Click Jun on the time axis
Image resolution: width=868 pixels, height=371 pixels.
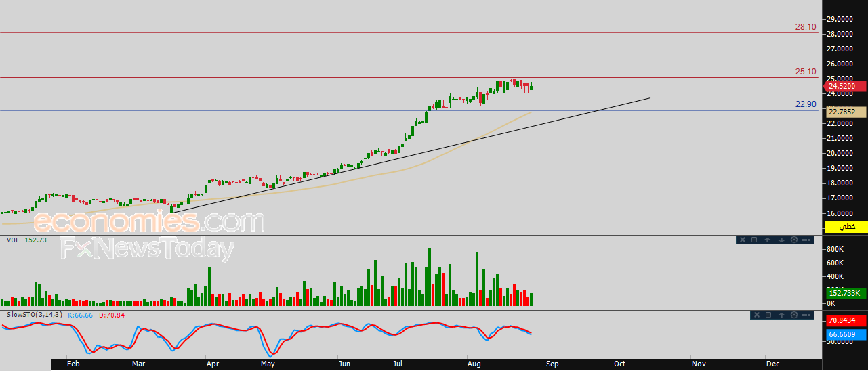(344, 364)
